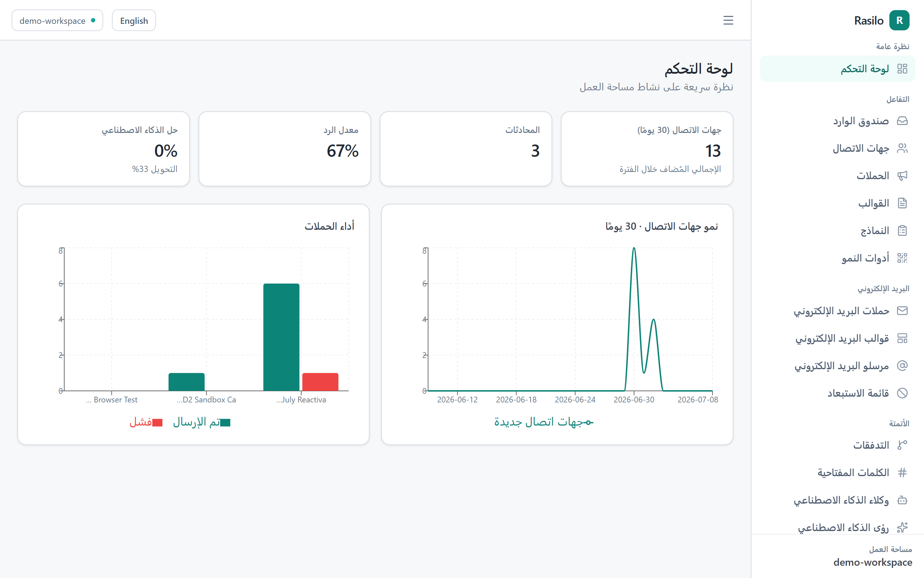
Task: Toggle تم الإرسال sent legend series
Action: point(201,422)
